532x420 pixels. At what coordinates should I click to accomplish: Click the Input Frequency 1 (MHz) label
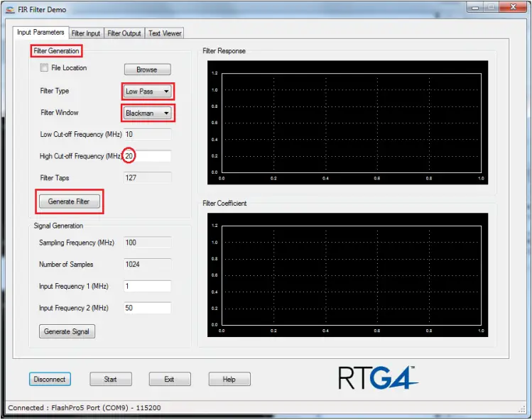(x=74, y=286)
